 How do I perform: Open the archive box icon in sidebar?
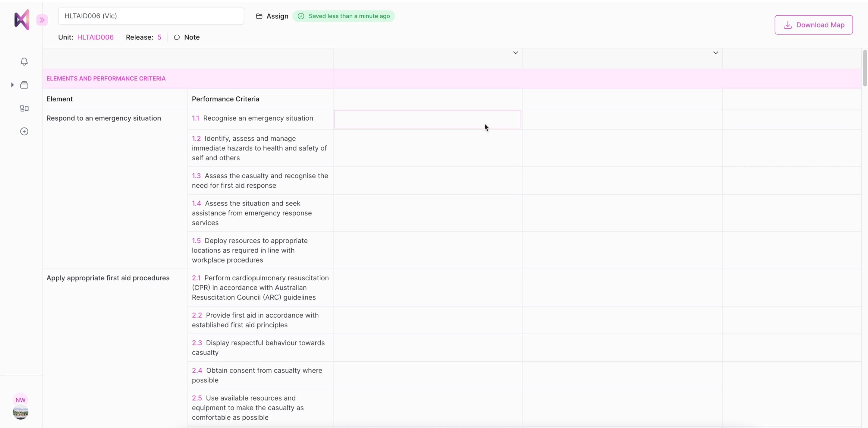click(24, 85)
